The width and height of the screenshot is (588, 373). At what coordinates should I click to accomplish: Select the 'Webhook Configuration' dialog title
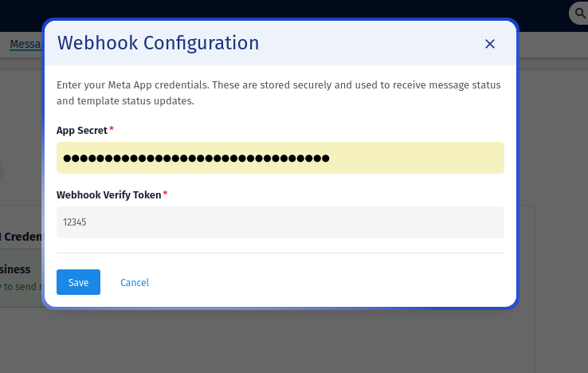click(158, 43)
